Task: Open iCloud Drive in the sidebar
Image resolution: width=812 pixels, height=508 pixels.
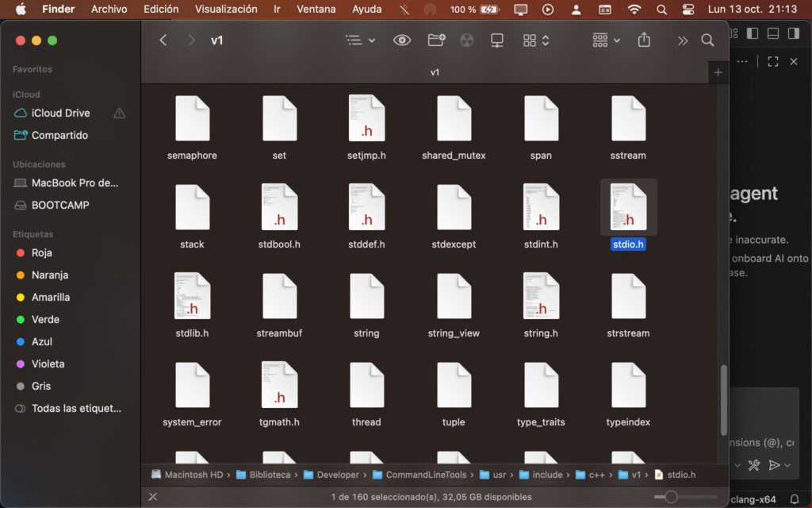Action: 60,113
